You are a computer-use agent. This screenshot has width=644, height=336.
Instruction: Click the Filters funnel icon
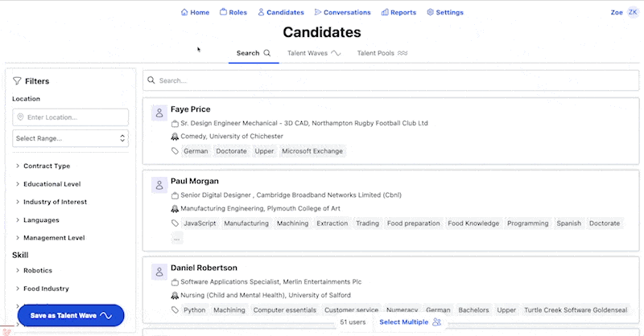(x=17, y=81)
